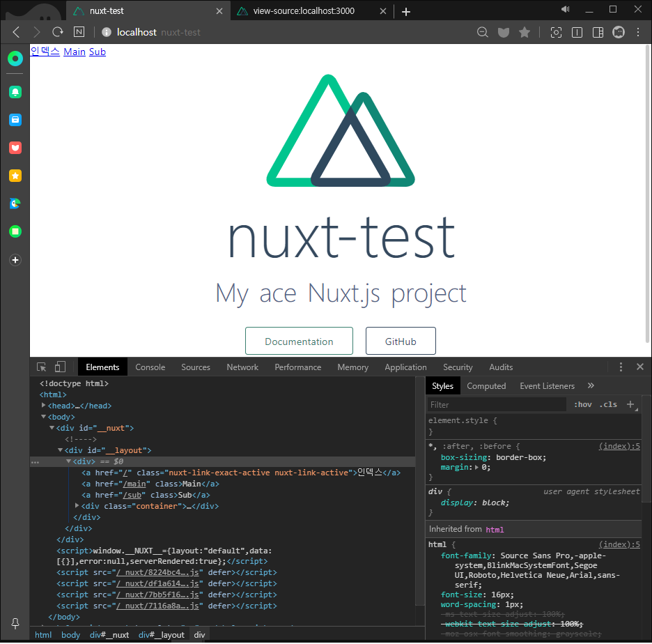The image size is (652, 644).
Task: Open the Event Listeners tab
Action: tap(547, 385)
